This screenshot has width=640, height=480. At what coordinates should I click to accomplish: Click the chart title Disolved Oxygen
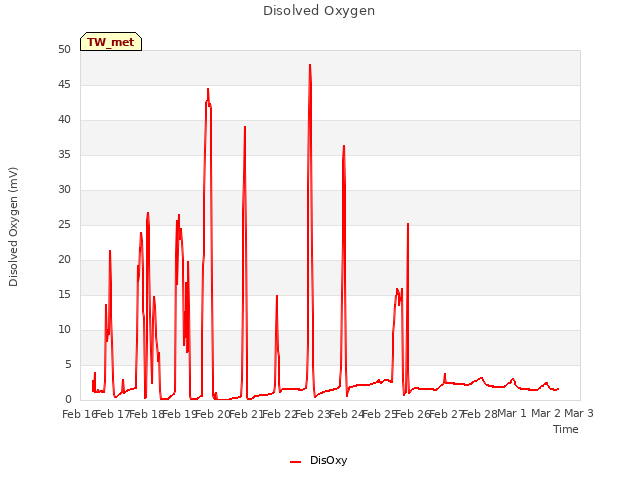click(x=319, y=11)
